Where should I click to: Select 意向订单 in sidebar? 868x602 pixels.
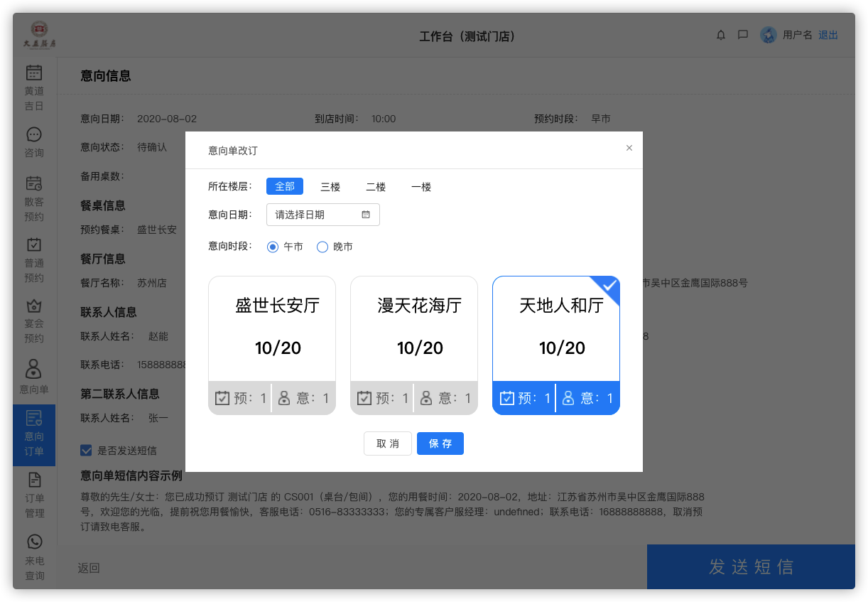(x=34, y=435)
